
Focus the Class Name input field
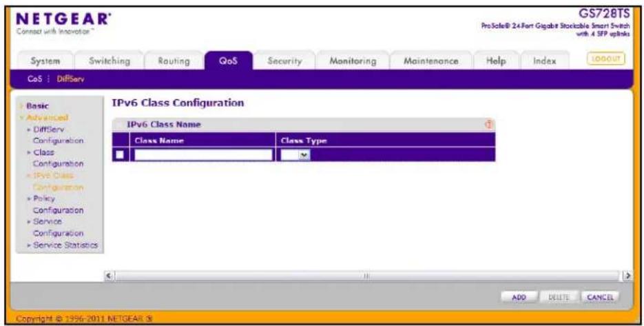(203, 155)
